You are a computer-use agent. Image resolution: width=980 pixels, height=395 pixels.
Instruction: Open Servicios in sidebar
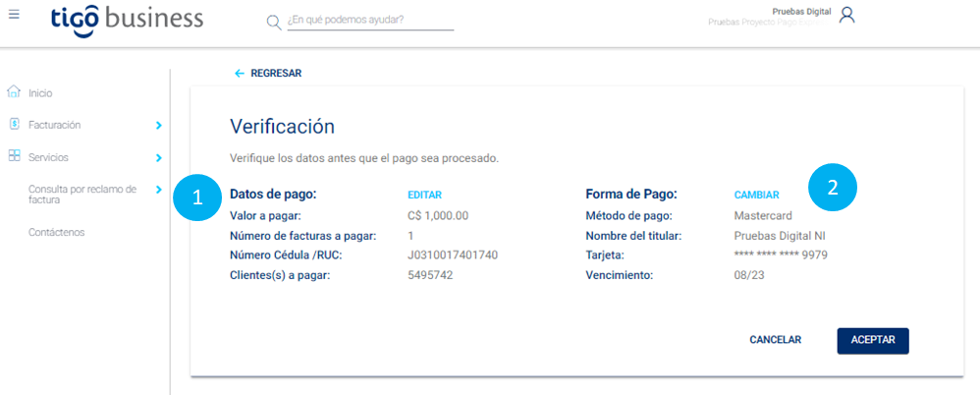48,157
